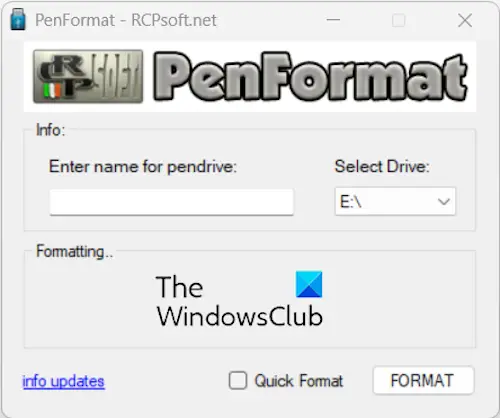This screenshot has width=500, height=418.
Task: Click the PenFormat USB icon in title bar
Action: pyautogui.click(x=18, y=19)
